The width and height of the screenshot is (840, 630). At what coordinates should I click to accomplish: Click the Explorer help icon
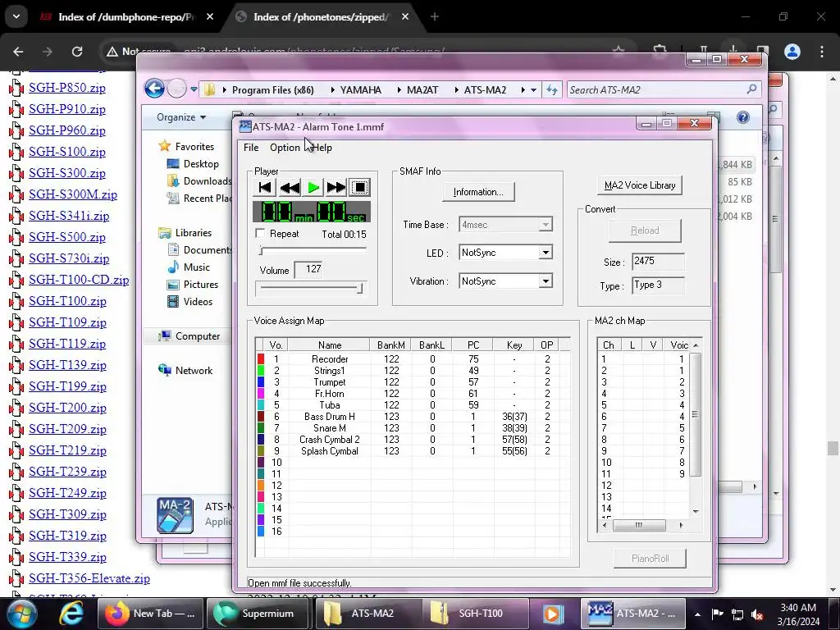pos(743,117)
